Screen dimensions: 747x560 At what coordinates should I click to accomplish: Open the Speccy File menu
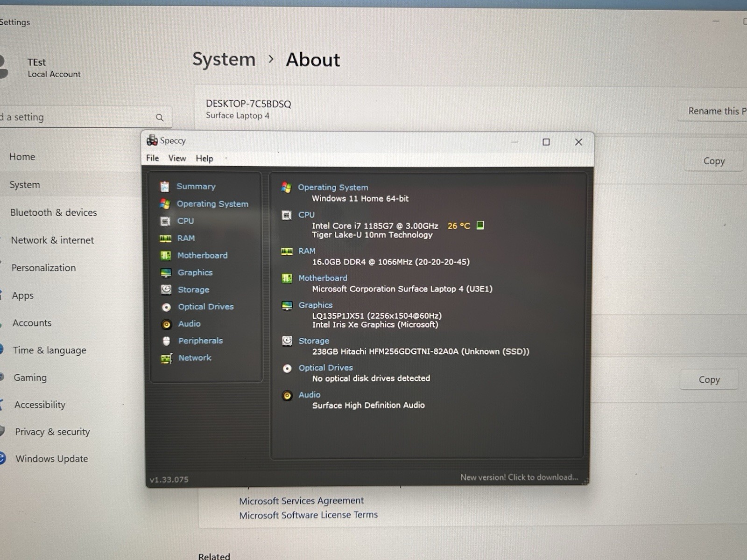coord(152,158)
